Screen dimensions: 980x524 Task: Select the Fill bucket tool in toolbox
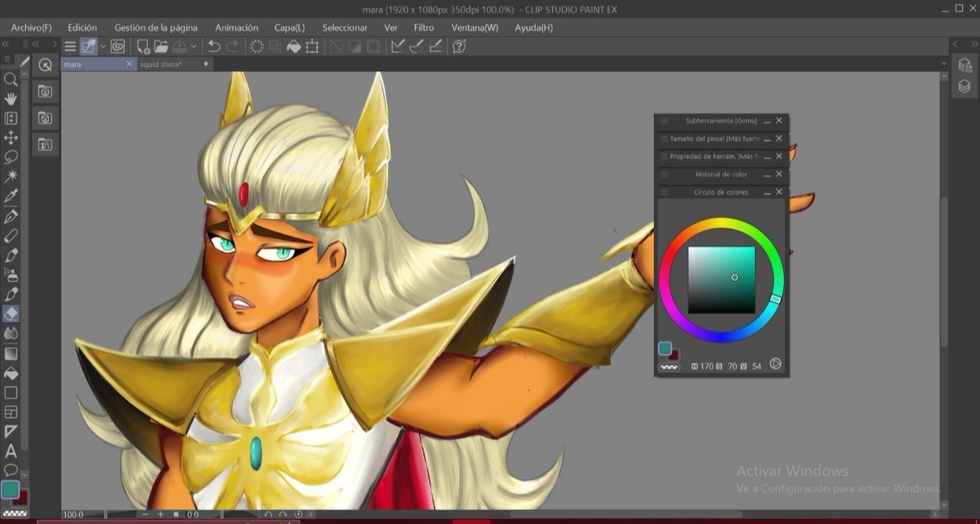click(x=11, y=373)
